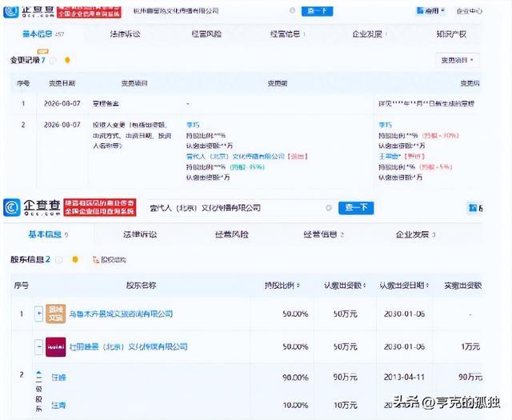Clear the upper search box with its round icon
The image size is (512, 420).
292,10
